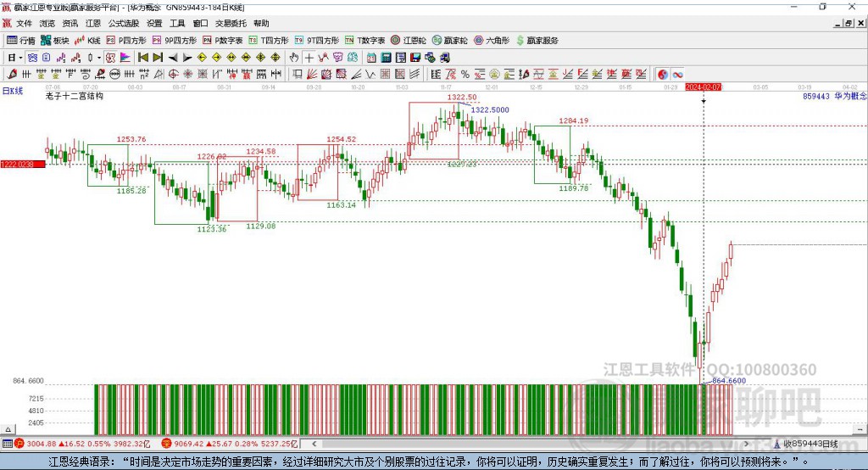Open the 公式选股 menu
Image resolution: width=868 pixels, height=470 pixels.
coord(124,24)
